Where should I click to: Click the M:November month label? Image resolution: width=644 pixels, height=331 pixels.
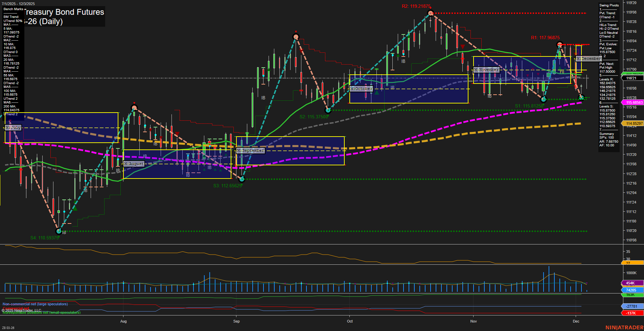486,69
